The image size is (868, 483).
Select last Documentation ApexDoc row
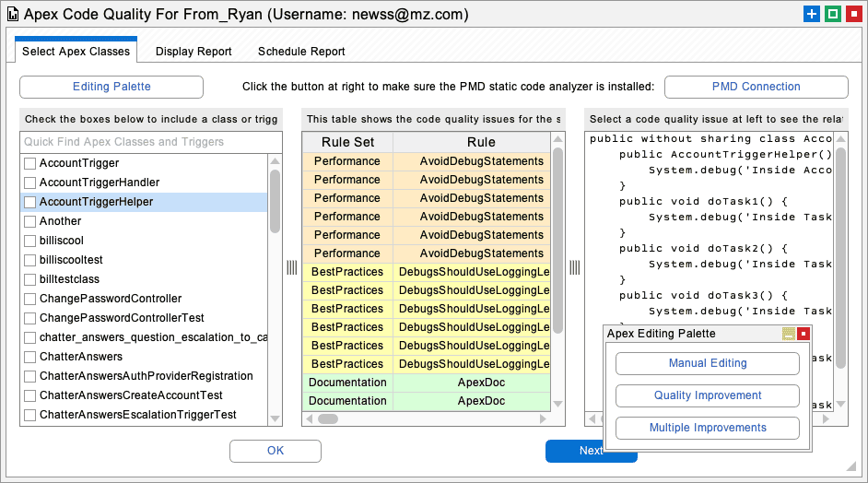pyautogui.click(x=427, y=401)
